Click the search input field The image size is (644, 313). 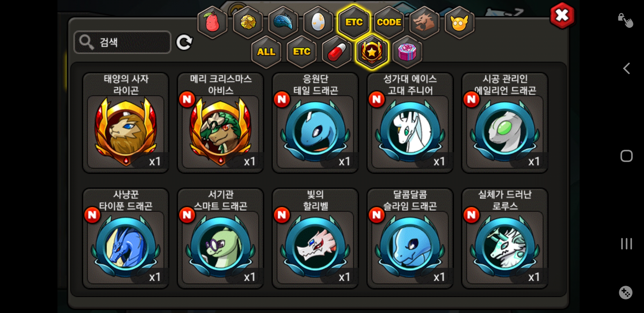coord(122,42)
